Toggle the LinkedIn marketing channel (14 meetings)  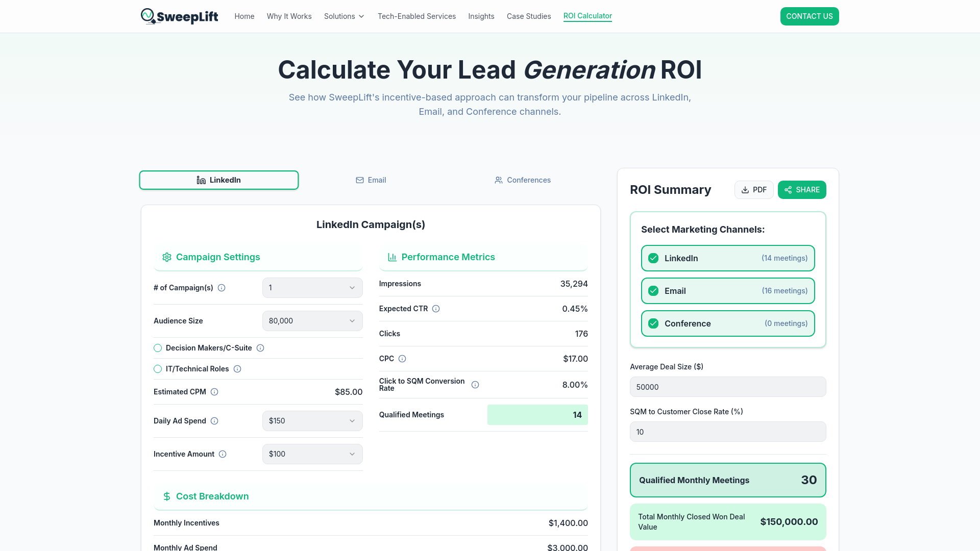[x=728, y=258]
